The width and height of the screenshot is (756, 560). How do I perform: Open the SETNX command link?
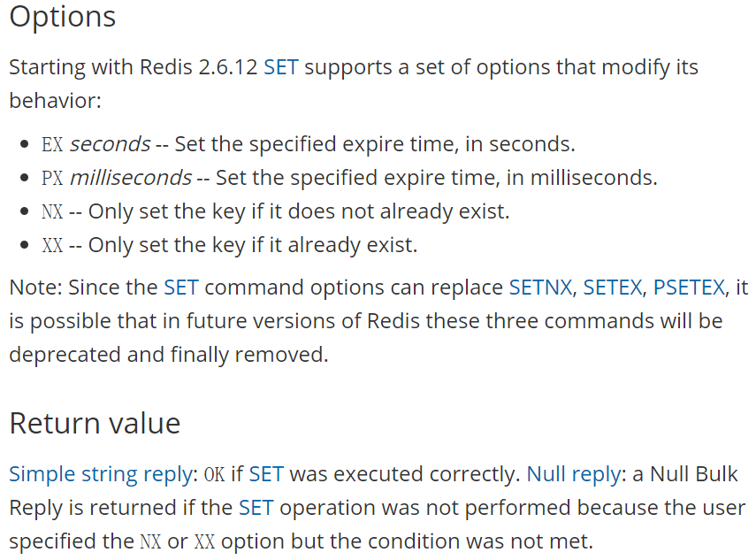click(x=540, y=288)
